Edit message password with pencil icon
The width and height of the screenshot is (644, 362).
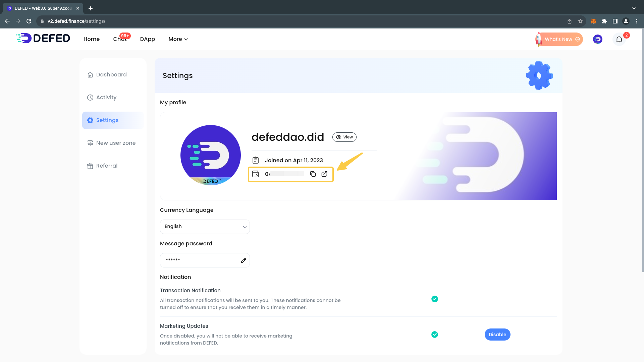244,260
